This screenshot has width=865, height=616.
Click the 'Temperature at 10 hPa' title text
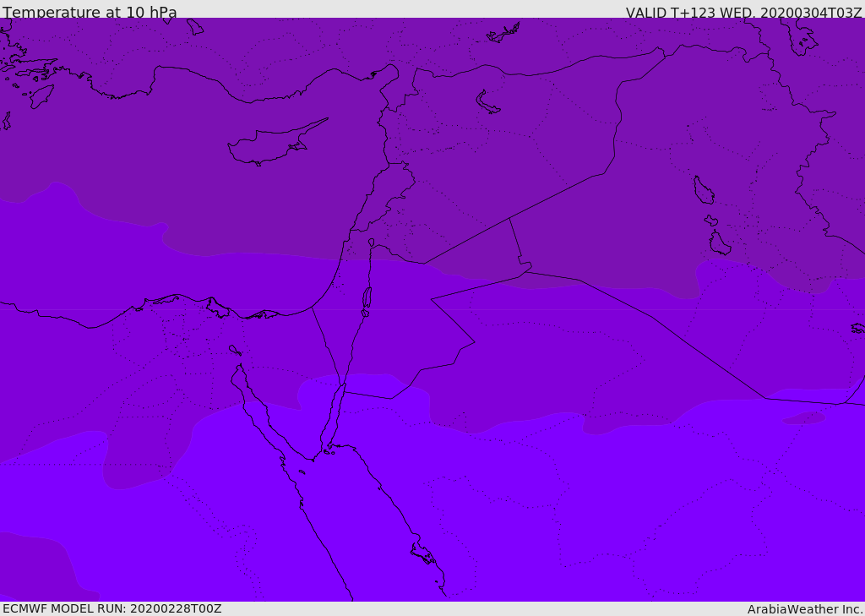point(90,12)
